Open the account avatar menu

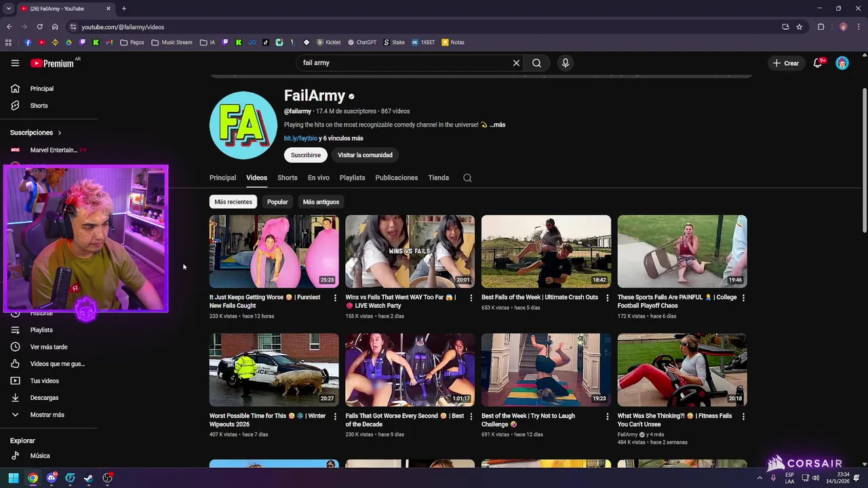[x=842, y=63]
